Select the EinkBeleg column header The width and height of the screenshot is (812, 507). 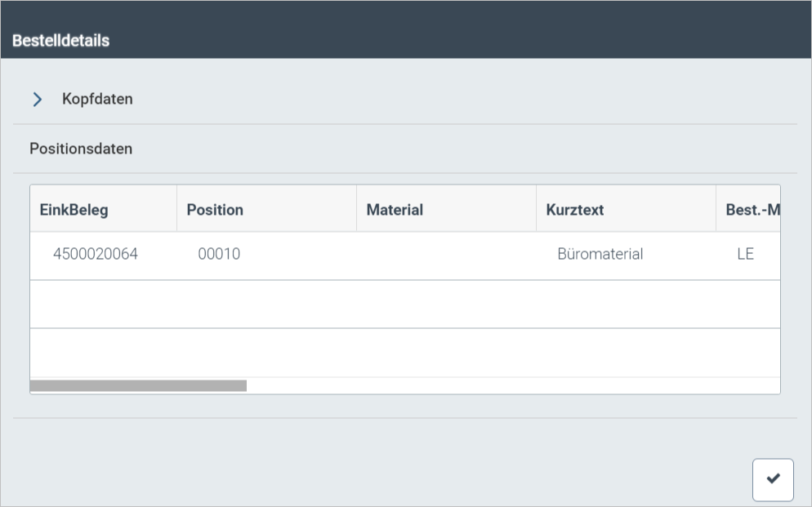(x=74, y=210)
